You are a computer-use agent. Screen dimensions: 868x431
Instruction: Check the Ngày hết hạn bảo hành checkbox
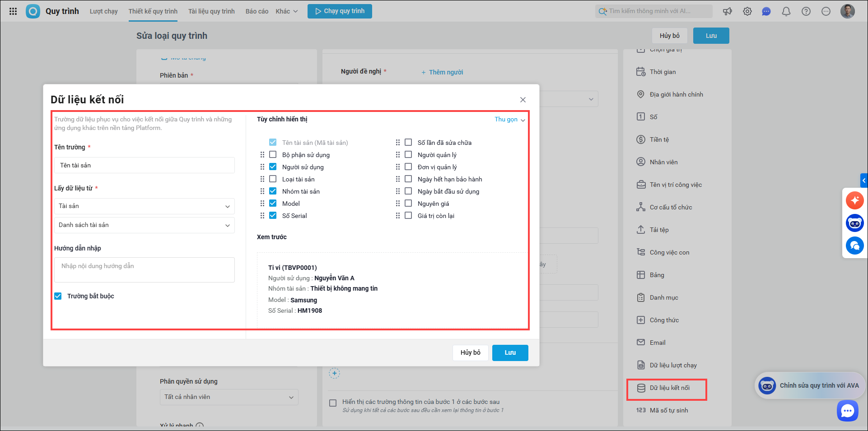408,179
